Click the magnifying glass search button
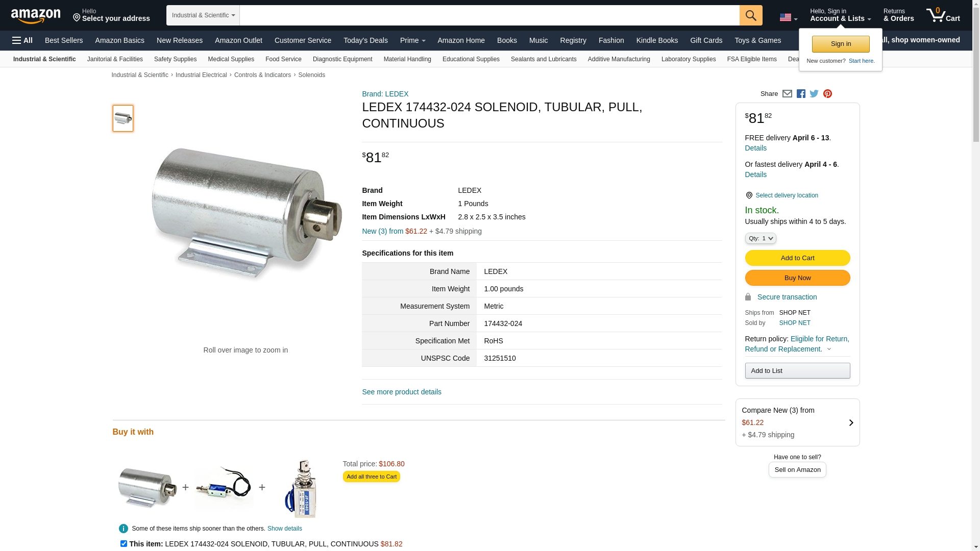 pyautogui.click(x=751, y=15)
